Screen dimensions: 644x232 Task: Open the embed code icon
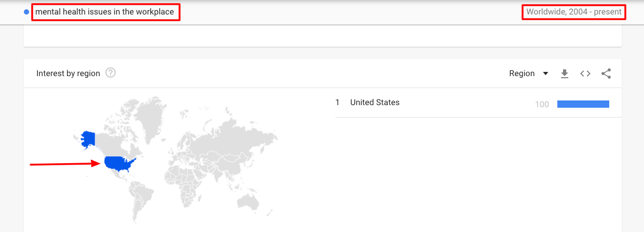click(x=585, y=74)
